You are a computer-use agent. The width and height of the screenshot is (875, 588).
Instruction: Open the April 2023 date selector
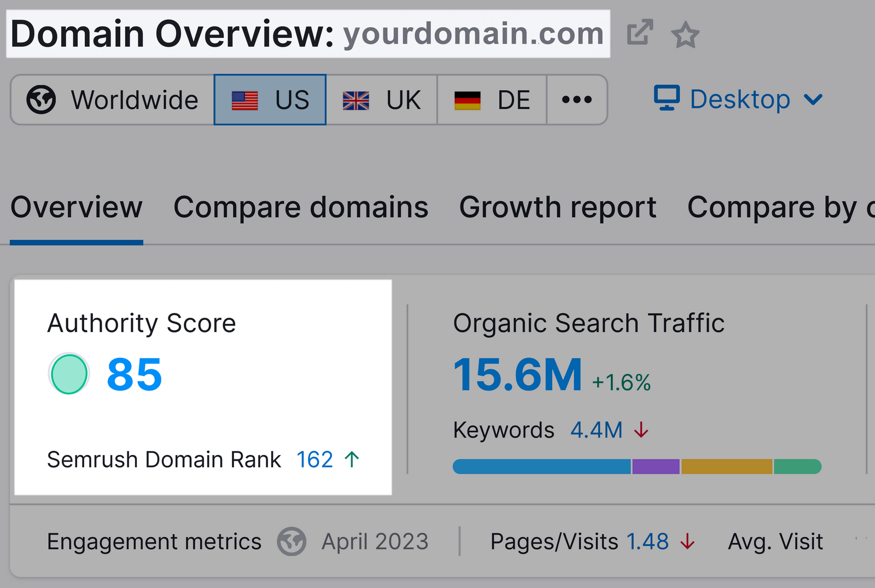374,542
